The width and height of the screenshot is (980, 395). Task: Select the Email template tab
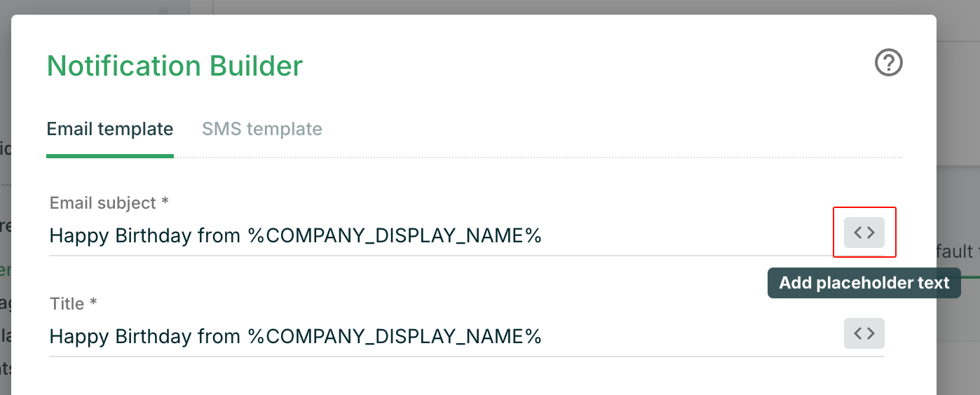[109, 130]
